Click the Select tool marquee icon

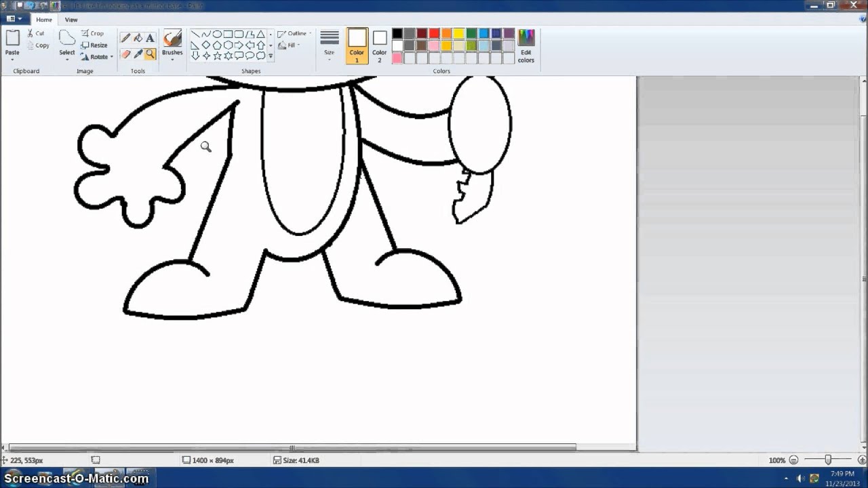[x=66, y=38]
